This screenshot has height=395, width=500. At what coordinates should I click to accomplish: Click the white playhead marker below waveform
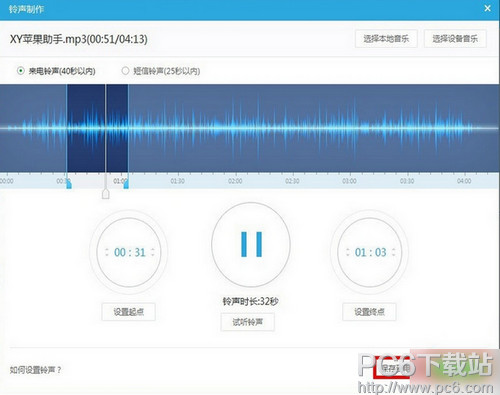106,194
